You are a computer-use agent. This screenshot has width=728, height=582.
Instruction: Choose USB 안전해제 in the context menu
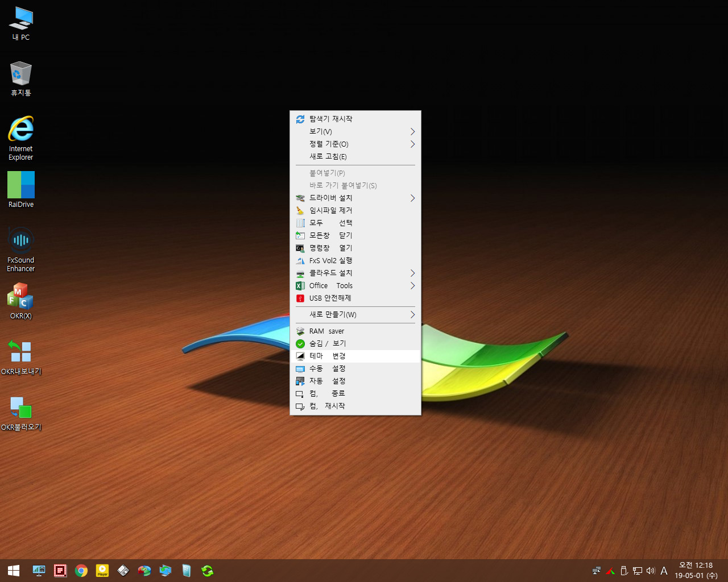pos(355,298)
